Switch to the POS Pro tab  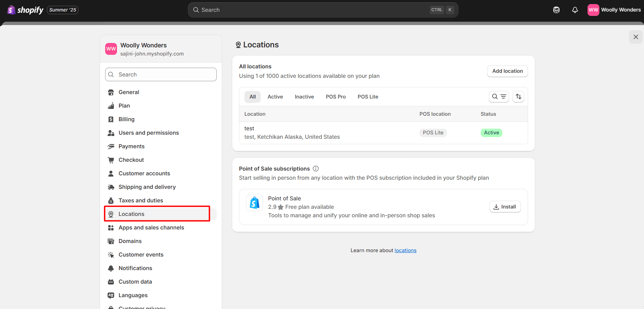tap(336, 97)
